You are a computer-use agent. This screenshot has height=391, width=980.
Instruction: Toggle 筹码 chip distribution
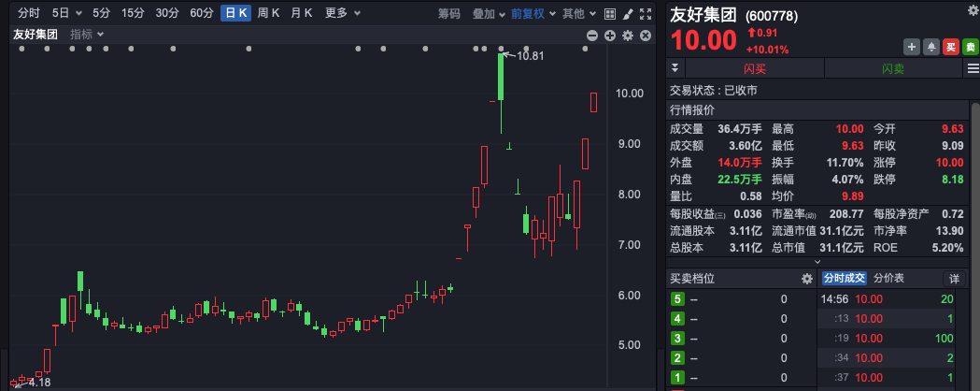(448, 13)
